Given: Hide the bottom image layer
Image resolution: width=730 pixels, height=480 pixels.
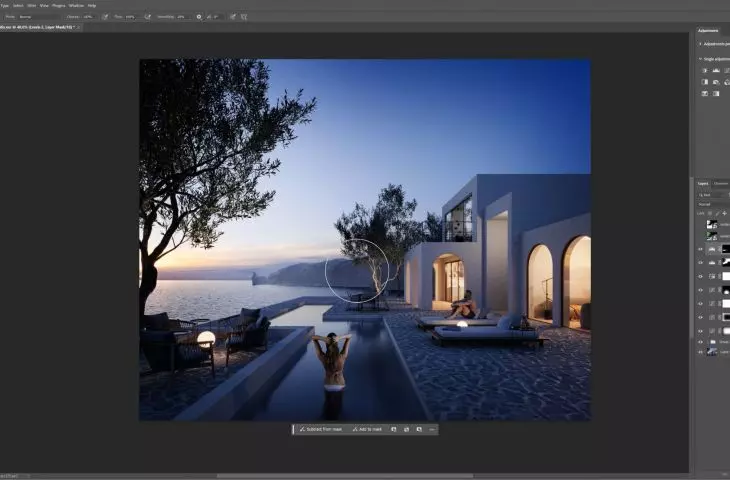Looking at the screenshot, I should (x=700, y=352).
